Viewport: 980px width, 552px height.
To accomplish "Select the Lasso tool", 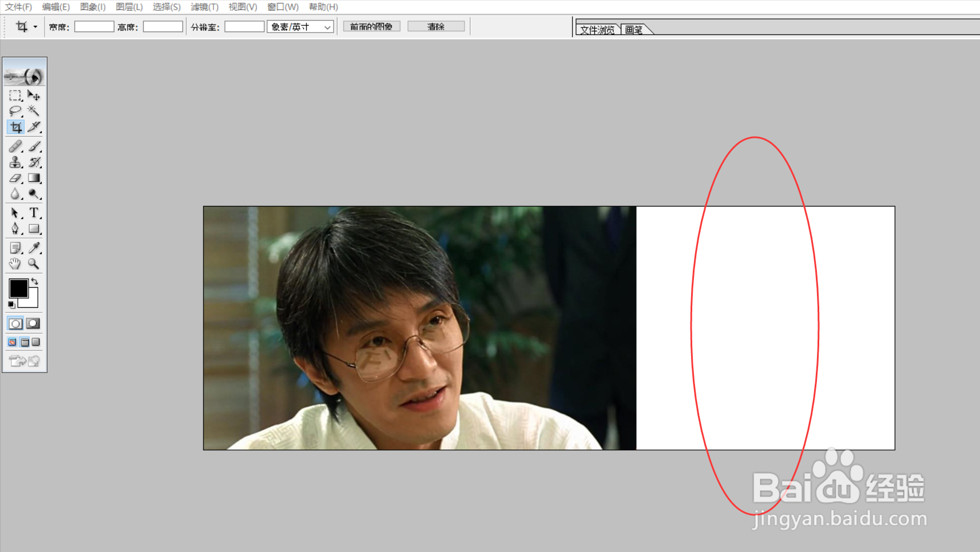I will [x=15, y=111].
